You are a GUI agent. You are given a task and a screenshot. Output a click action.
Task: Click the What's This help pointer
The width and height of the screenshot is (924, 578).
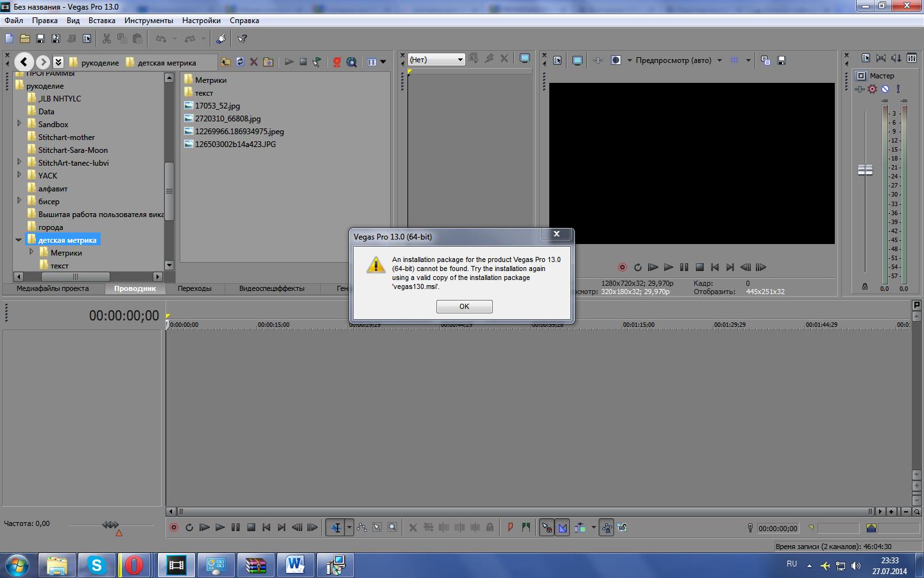coord(243,39)
